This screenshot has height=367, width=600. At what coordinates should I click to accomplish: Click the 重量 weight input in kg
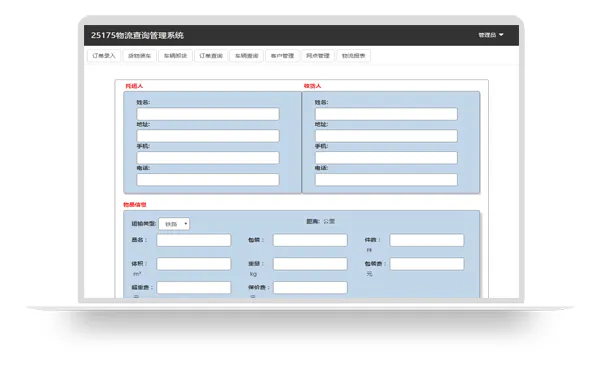pyautogui.click(x=310, y=264)
